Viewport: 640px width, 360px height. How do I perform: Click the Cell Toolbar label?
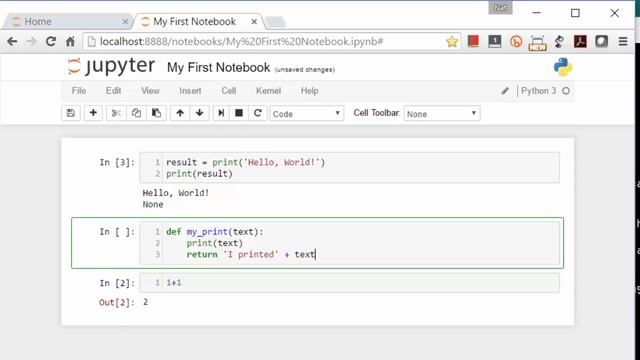point(376,113)
